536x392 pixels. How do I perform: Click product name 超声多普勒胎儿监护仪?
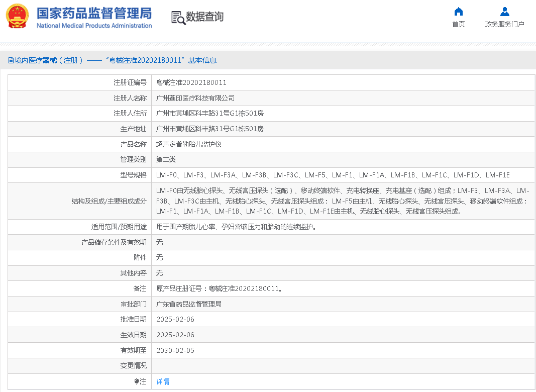click(189, 144)
